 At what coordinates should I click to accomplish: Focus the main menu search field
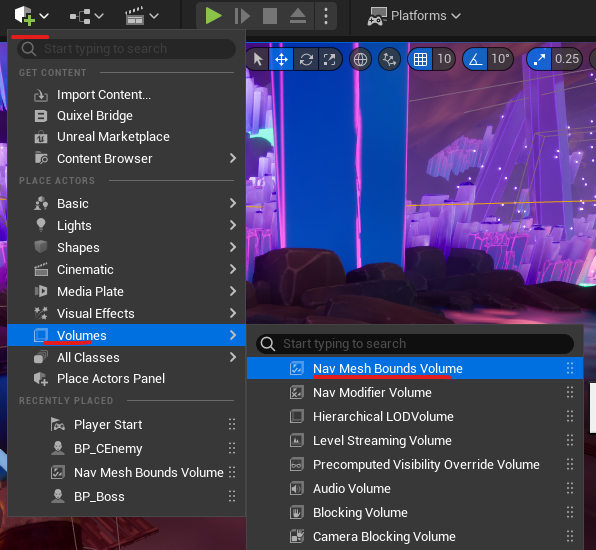pos(127,49)
